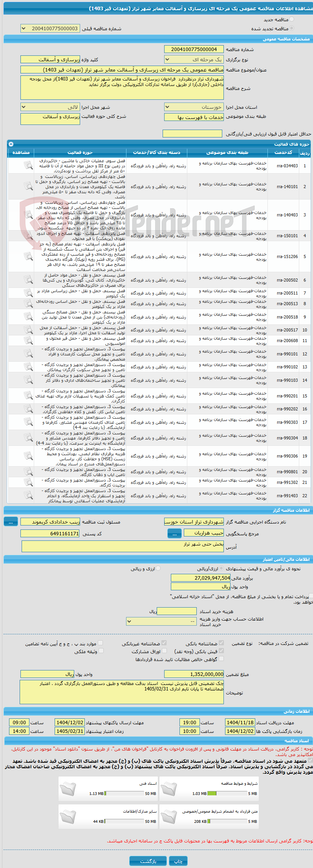
Task: Open view icon for row rra-990102
Action: coord(28,367)
